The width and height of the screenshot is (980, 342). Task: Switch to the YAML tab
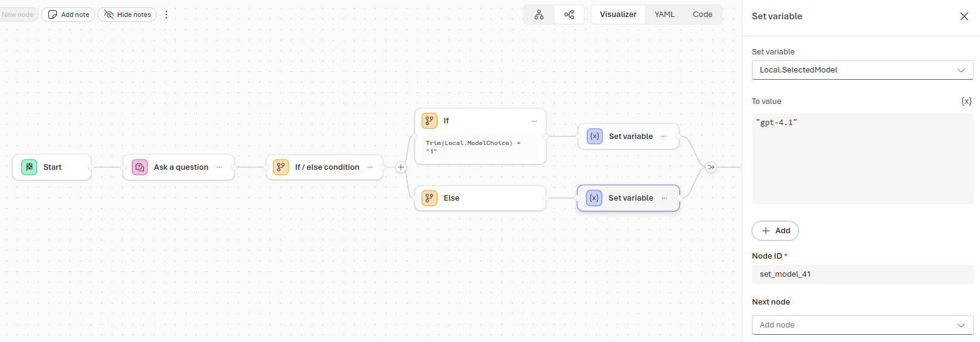(664, 15)
